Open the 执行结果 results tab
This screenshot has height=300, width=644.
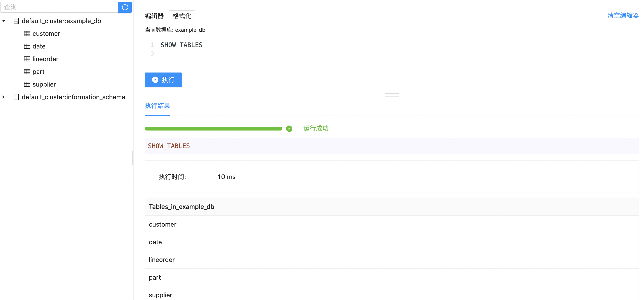tap(157, 106)
